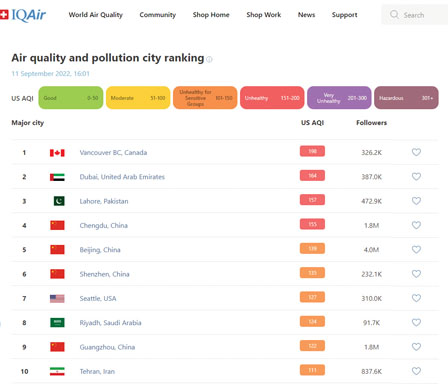
Task: Open the Chengdu, China city link
Action: (x=104, y=226)
